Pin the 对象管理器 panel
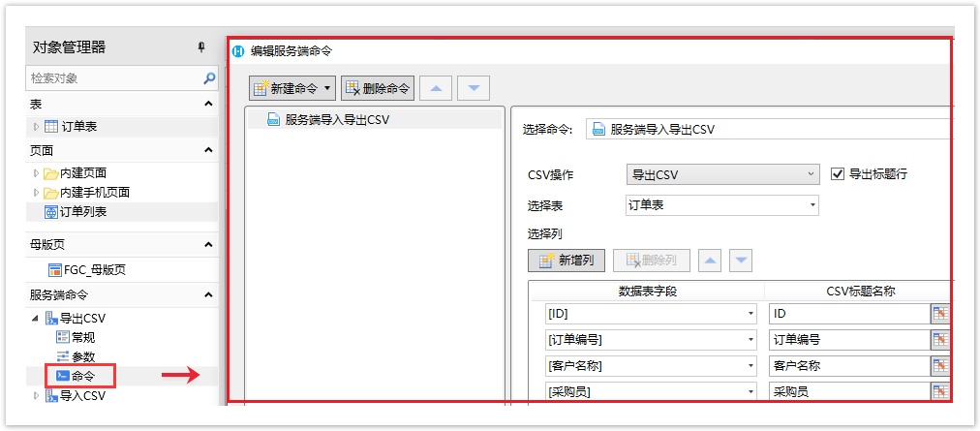This screenshot has width=980, height=431. pyautogui.click(x=201, y=47)
